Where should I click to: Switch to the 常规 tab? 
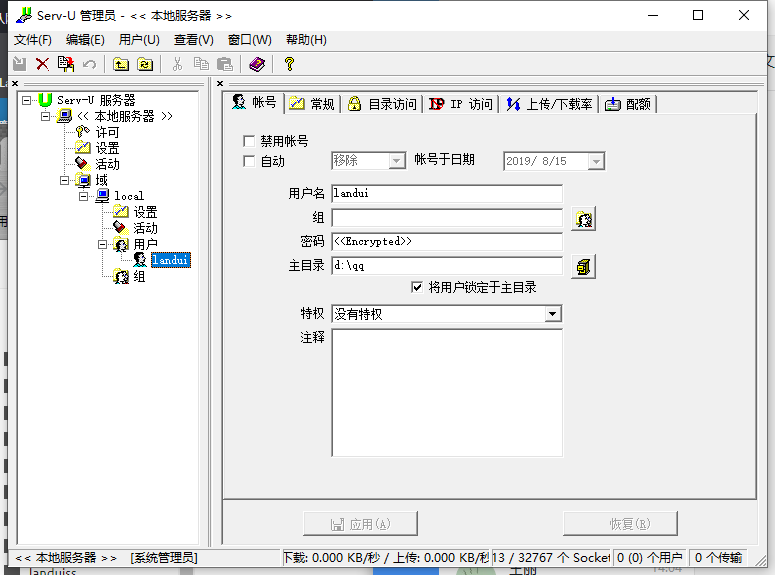pos(312,104)
